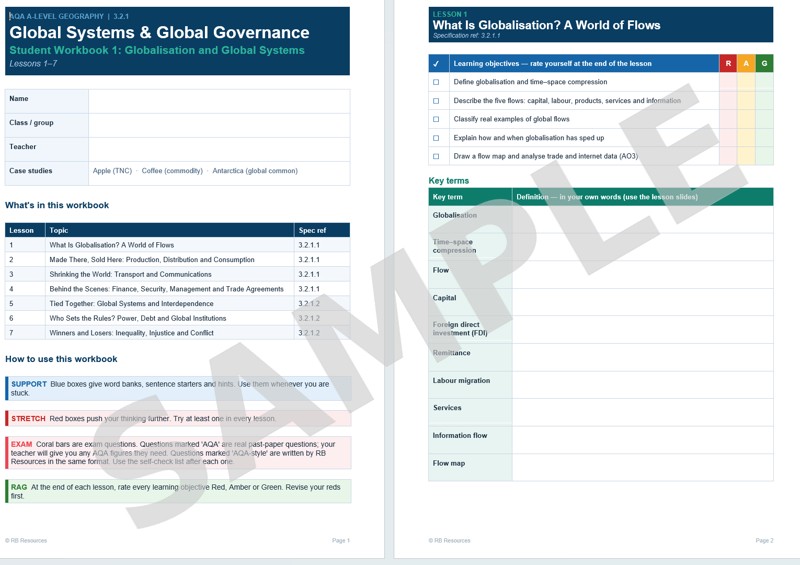The image size is (800, 565).
Task: Click the 'Remittance' key term
Action: (x=452, y=353)
